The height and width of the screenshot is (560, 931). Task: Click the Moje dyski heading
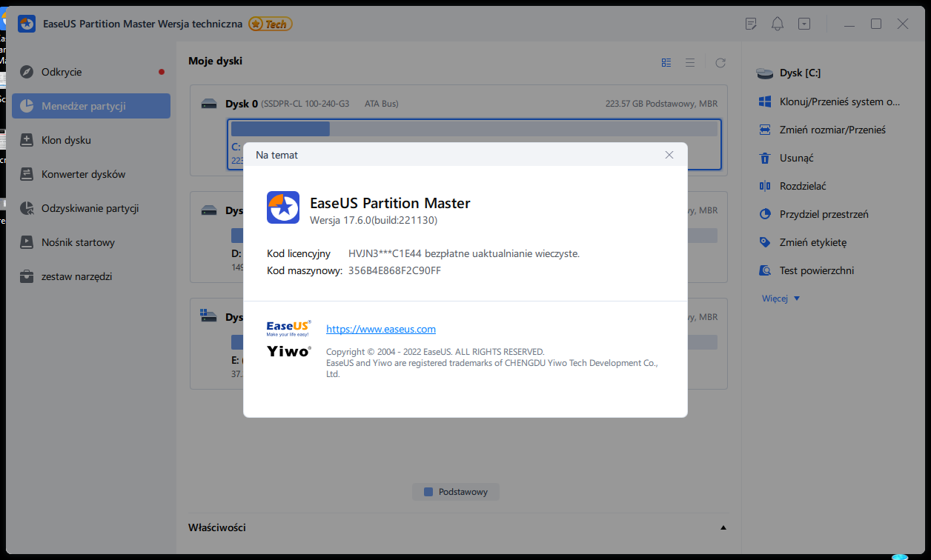(215, 61)
